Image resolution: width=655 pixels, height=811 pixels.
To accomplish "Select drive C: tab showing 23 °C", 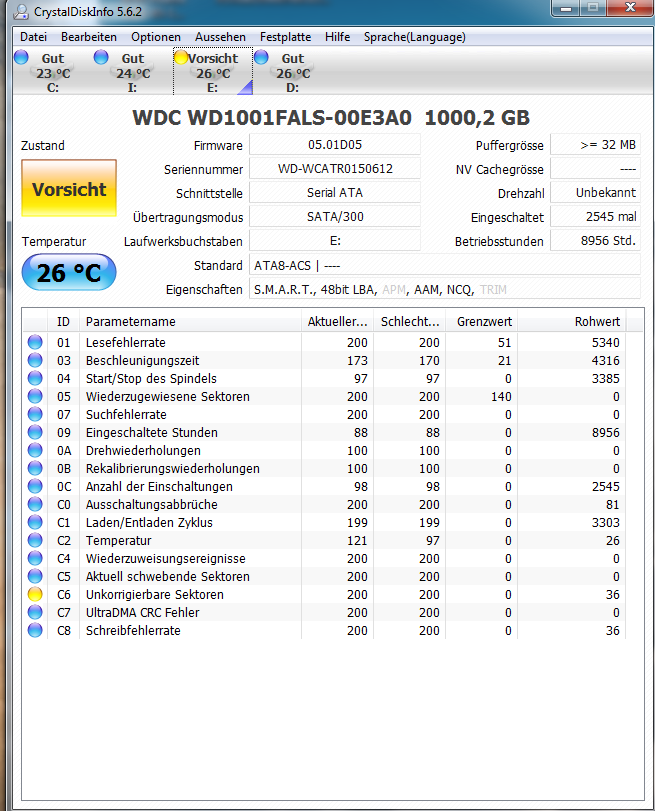I will click(x=53, y=72).
